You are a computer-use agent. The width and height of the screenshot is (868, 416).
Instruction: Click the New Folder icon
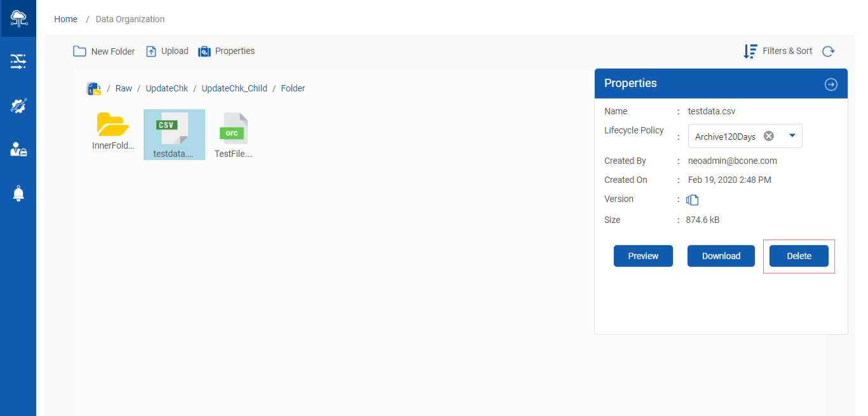(79, 51)
